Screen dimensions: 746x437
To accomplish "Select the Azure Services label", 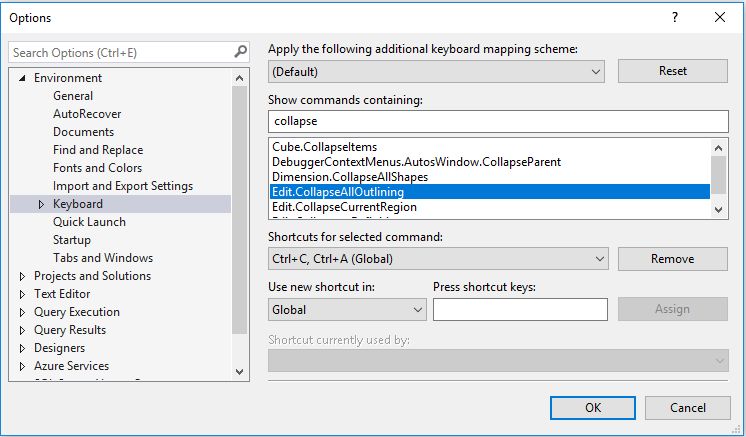I will point(71,367).
